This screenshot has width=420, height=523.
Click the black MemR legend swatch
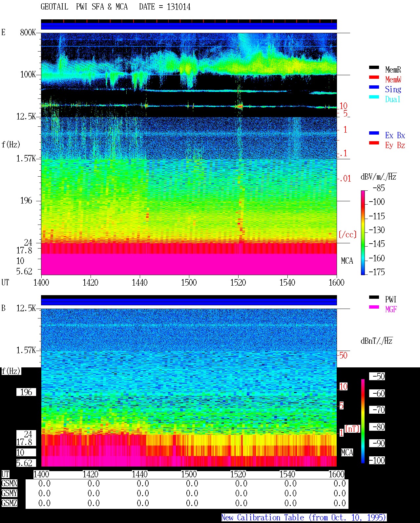(x=374, y=68)
